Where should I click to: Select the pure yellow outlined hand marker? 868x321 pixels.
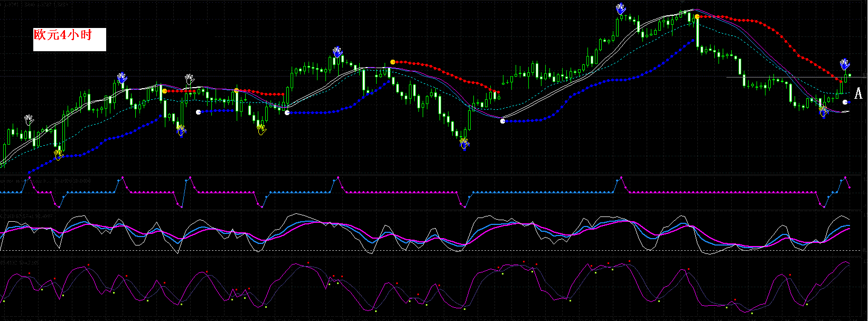coord(261,129)
